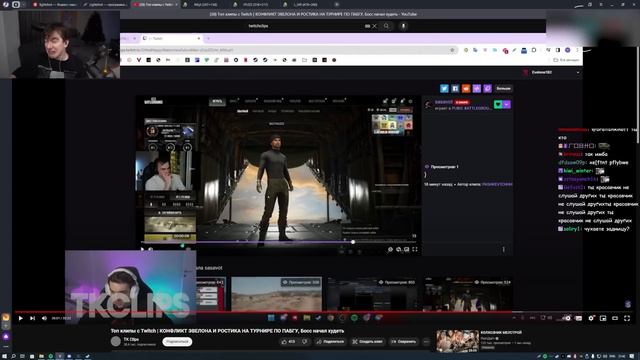Viewport: 640px width, 360px height.
Task: Like the video with thumbs up
Action: click(288, 342)
